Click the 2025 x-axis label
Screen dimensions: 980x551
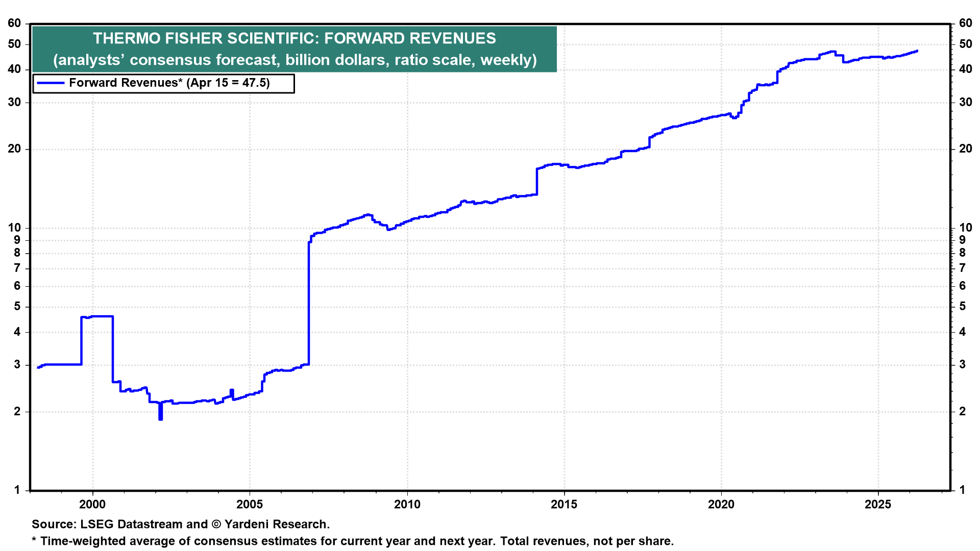(x=878, y=505)
